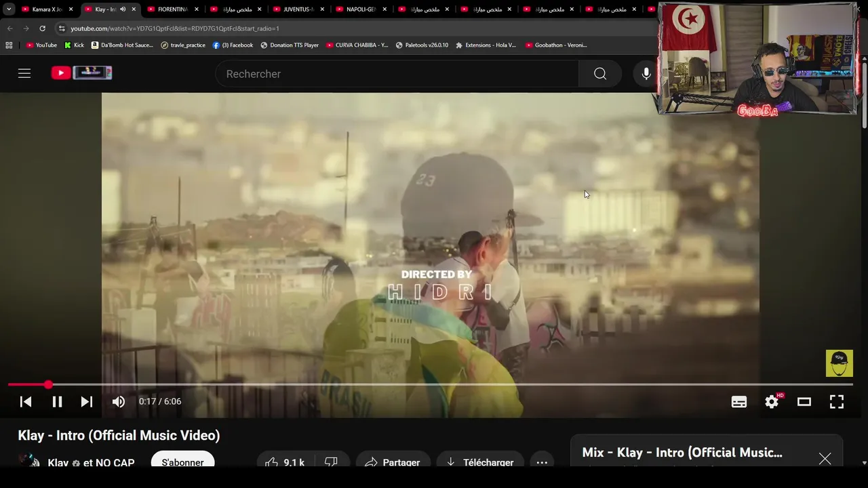
Task: Click the video title Klay - Intro
Action: point(119,436)
